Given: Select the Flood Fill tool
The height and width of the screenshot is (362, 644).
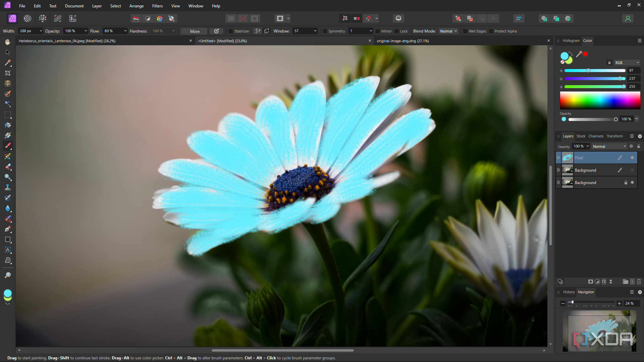Looking at the screenshot, I should [x=8, y=125].
